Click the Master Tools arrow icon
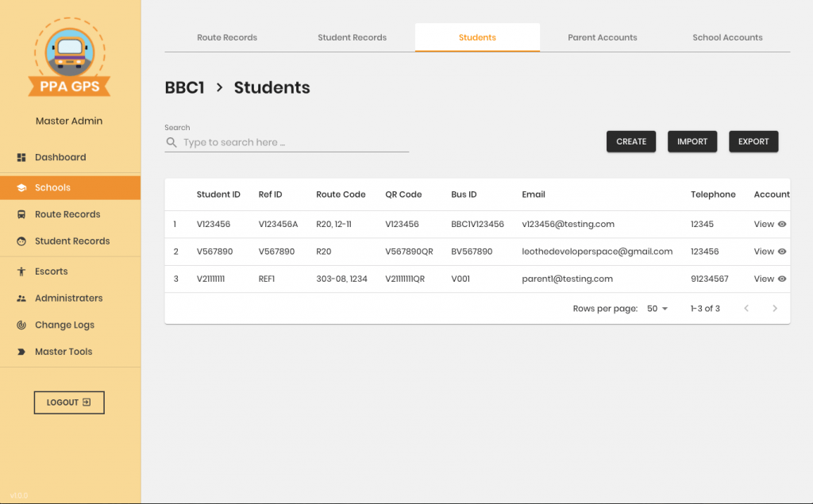813x504 pixels. [x=21, y=352]
